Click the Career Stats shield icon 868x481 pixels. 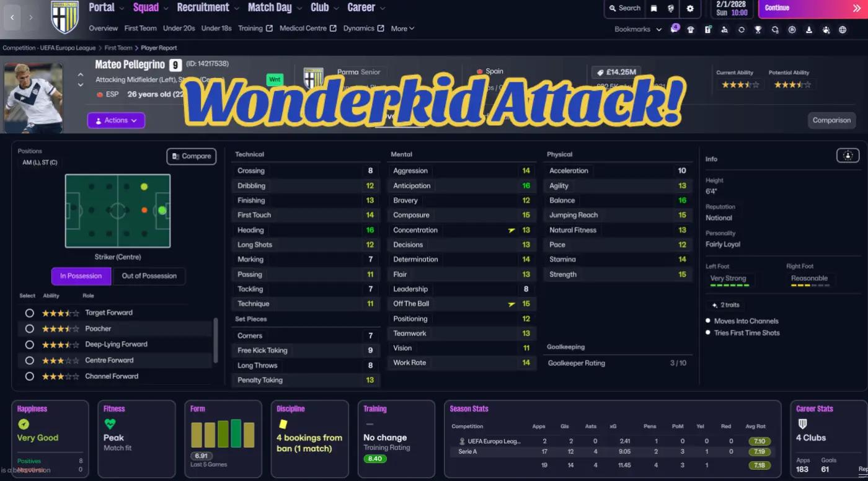802,424
